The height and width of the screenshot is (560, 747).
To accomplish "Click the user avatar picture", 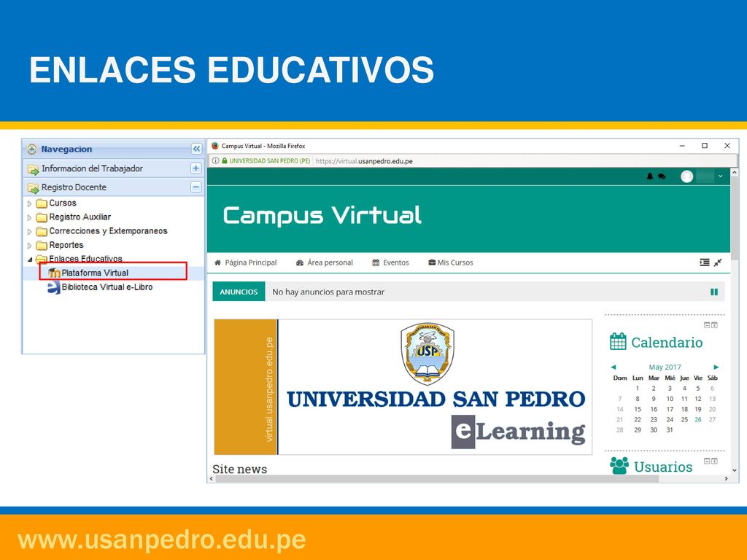I will pyautogui.click(x=686, y=176).
